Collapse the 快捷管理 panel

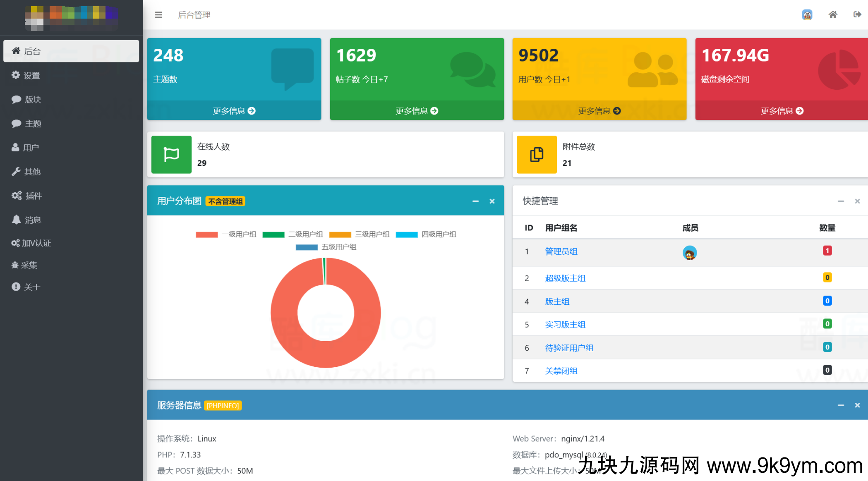(x=841, y=201)
